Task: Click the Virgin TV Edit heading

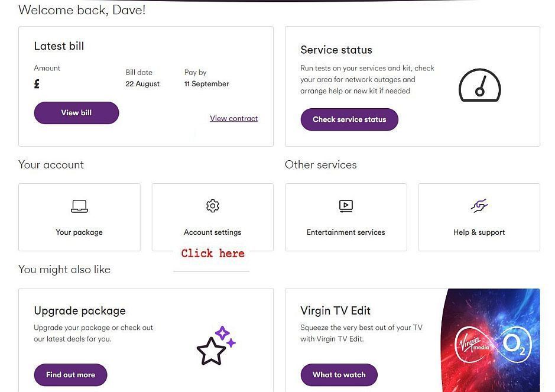Action: coord(335,310)
